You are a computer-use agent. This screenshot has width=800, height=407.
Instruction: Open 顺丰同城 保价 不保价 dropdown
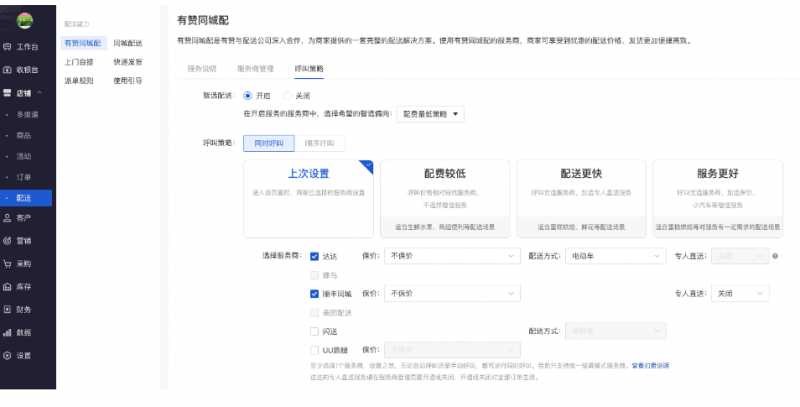tap(452, 293)
